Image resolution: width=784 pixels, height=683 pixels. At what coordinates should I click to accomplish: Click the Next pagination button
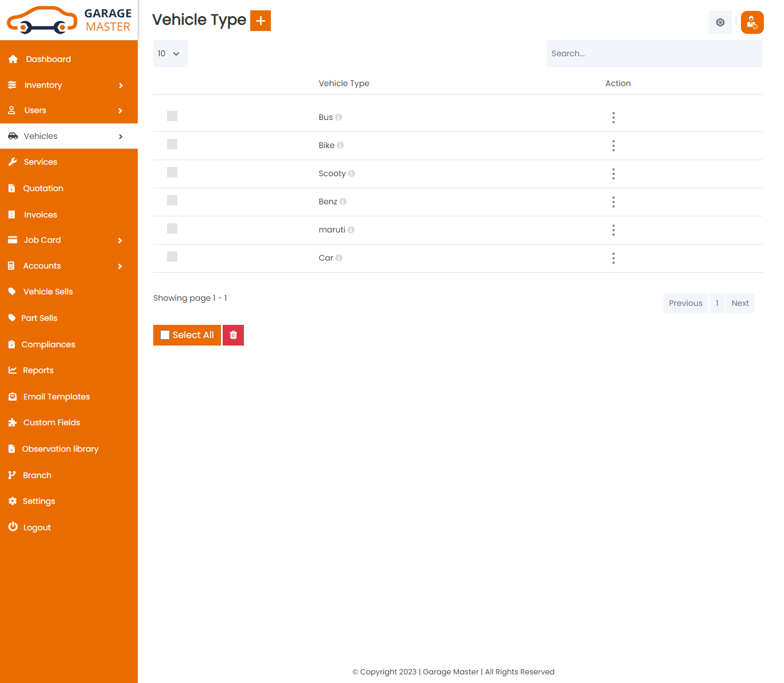(740, 303)
